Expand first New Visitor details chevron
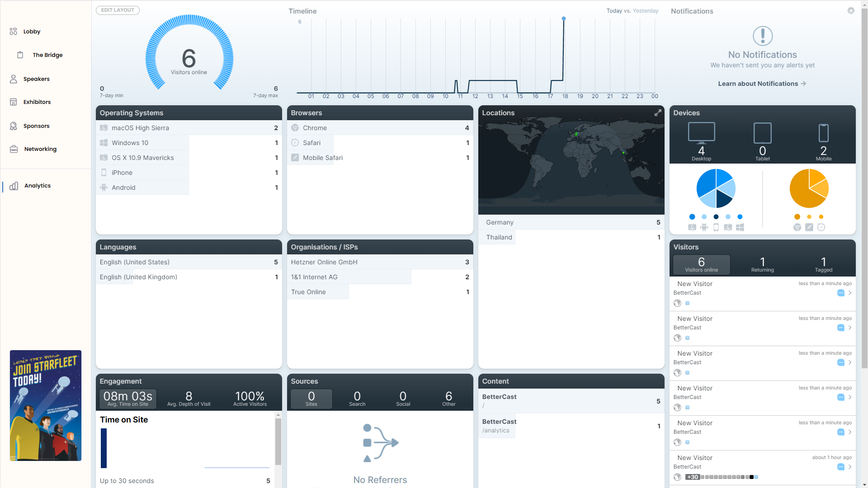The width and height of the screenshot is (868, 488). point(850,293)
